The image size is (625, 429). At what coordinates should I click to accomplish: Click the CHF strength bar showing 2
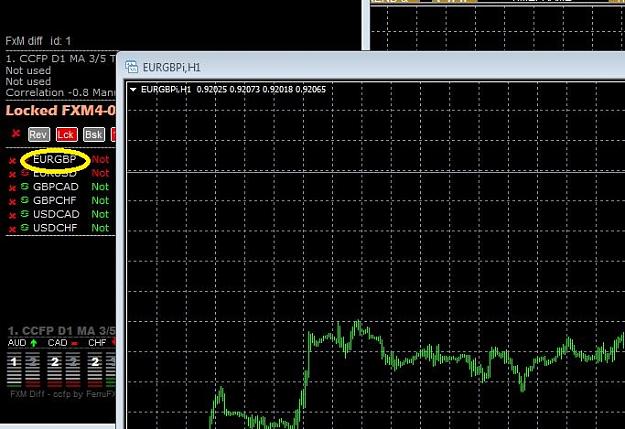coord(95,370)
